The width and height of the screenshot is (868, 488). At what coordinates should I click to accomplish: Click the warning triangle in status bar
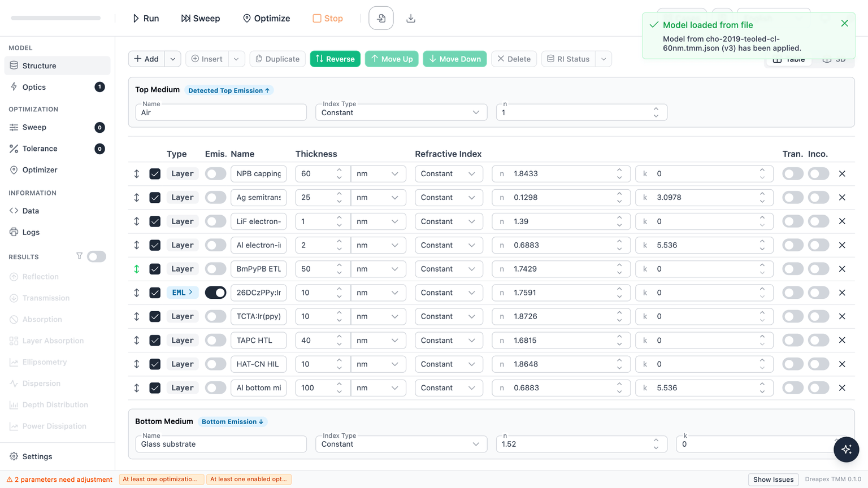click(x=9, y=480)
